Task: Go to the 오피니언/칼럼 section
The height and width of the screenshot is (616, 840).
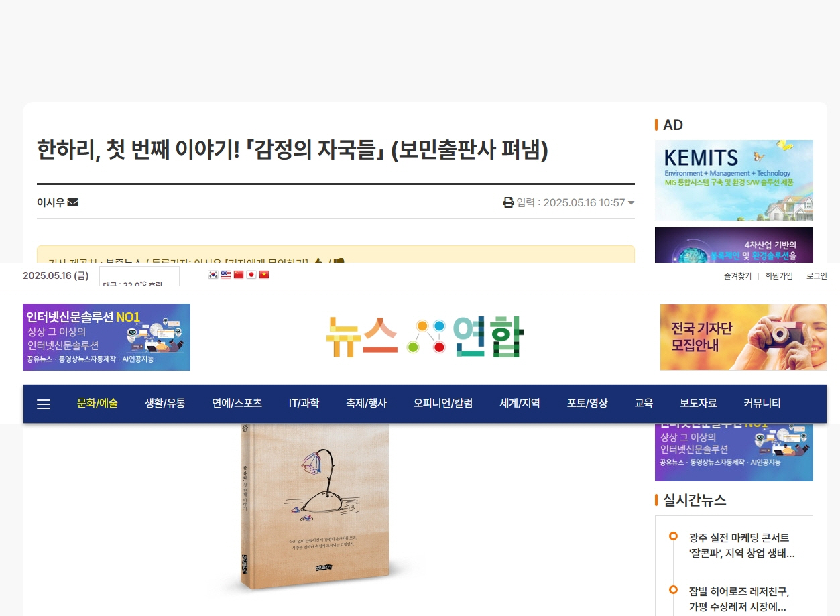Action: point(443,404)
